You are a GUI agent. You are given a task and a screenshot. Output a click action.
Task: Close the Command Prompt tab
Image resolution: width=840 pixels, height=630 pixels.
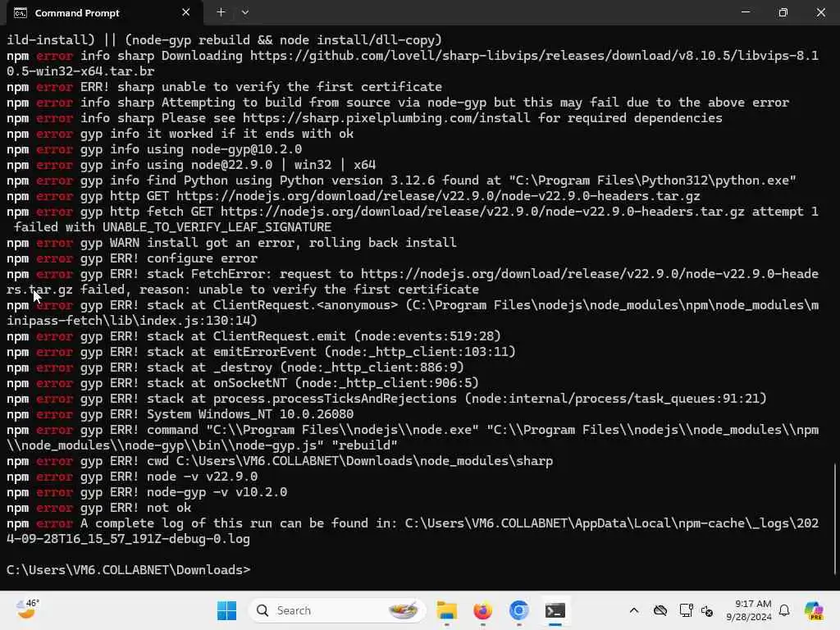[x=185, y=12]
